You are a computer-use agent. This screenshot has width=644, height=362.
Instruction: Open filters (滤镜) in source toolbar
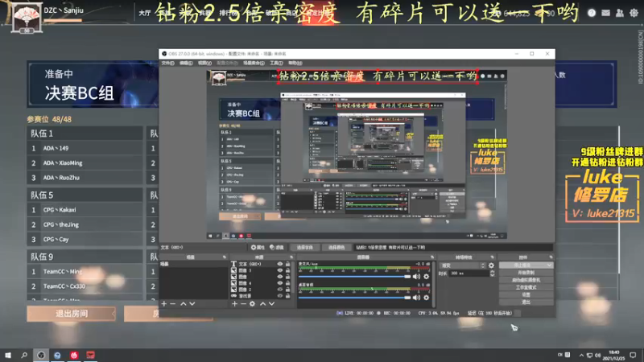(277, 248)
